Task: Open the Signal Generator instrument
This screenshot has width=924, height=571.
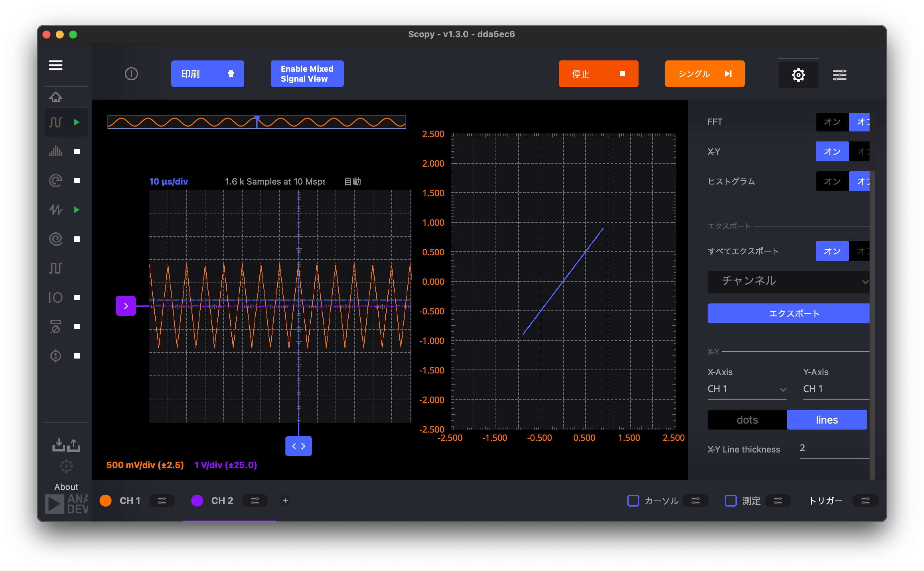Action: pyautogui.click(x=55, y=209)
